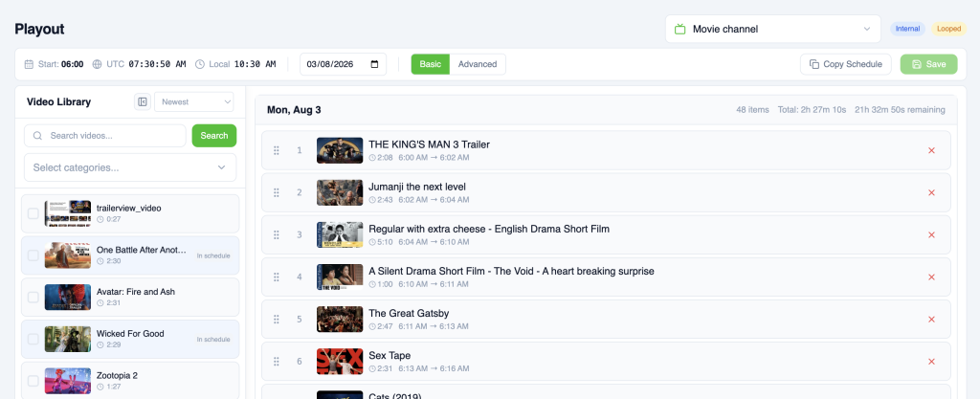Click Jumanji the next level thumbnail
Image resolution: width=980 pixels, height=399 pixels.
point(340,192)
